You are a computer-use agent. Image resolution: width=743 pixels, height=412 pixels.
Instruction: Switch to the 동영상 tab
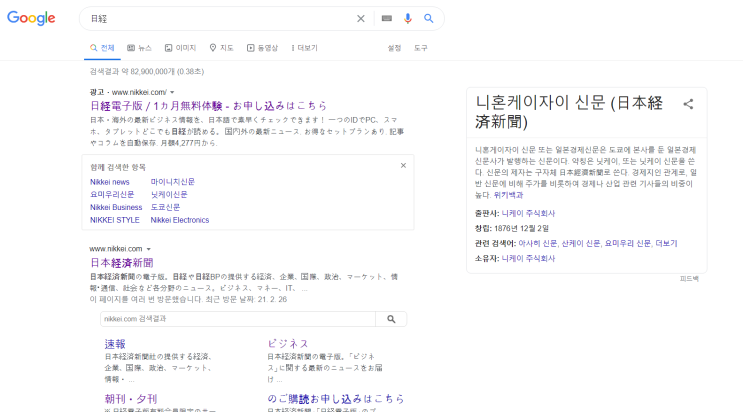coord(262,48)
